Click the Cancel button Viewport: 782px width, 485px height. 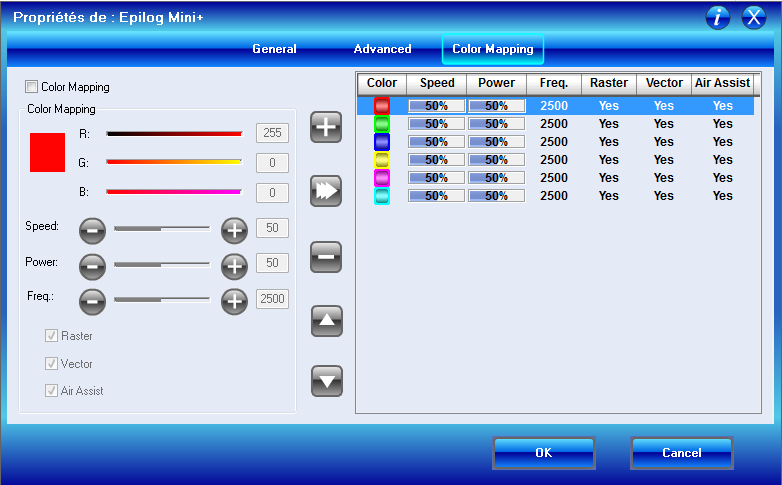(x=682, y=453)
